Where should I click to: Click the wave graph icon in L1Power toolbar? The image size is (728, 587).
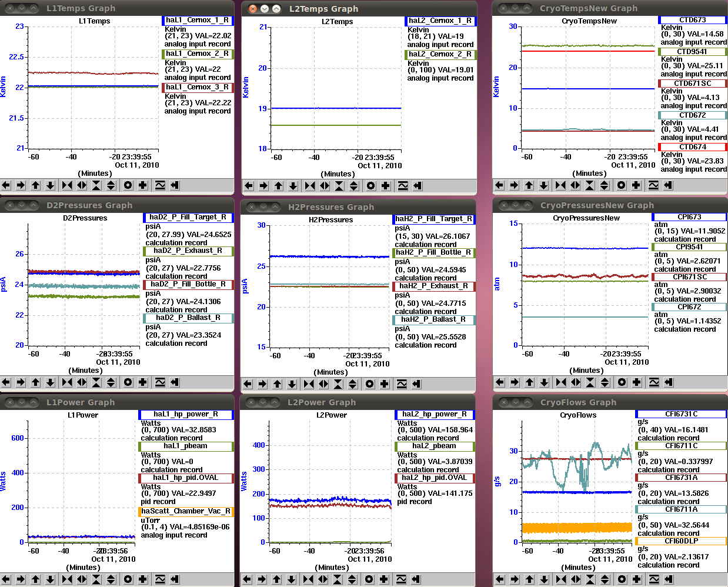(x=160, y=579)
